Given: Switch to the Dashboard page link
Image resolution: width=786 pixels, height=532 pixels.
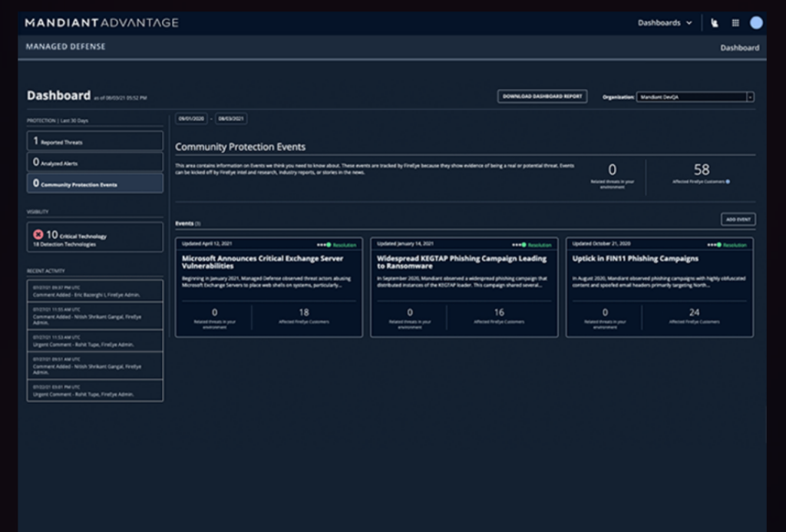Looking at the screenshot, I should click(x=739, y=48).
